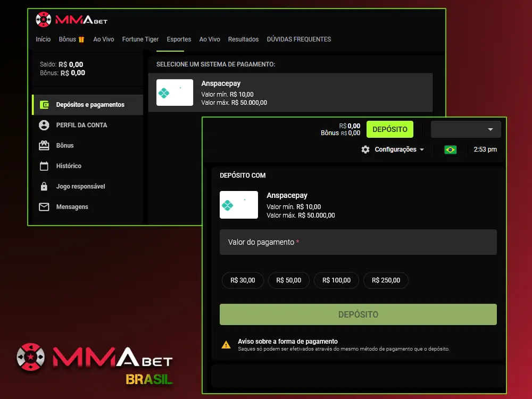Open Perfil da Conta via its person icon
The height and width of the screenshot is (399, 532).
(x=45, y=125)
